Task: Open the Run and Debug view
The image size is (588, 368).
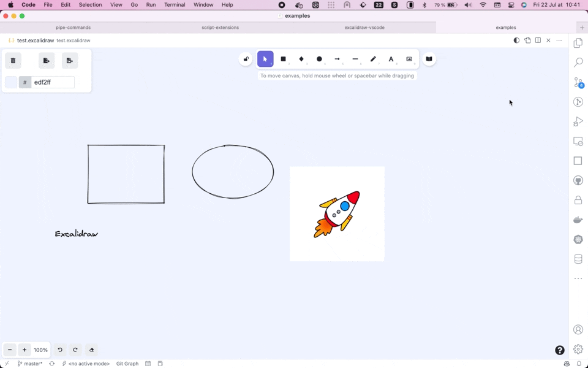Action: pyautogui.click(x=578, y=121)
